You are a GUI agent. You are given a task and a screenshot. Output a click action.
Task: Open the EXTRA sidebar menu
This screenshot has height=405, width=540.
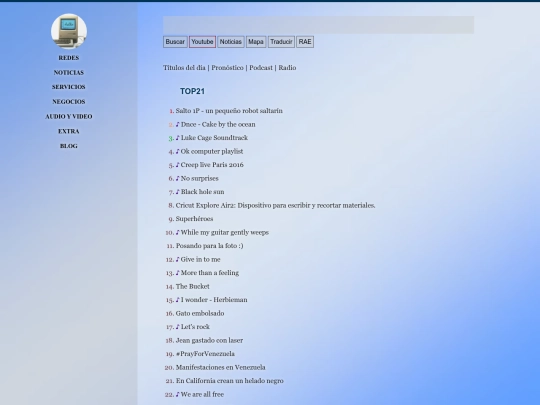69,132
